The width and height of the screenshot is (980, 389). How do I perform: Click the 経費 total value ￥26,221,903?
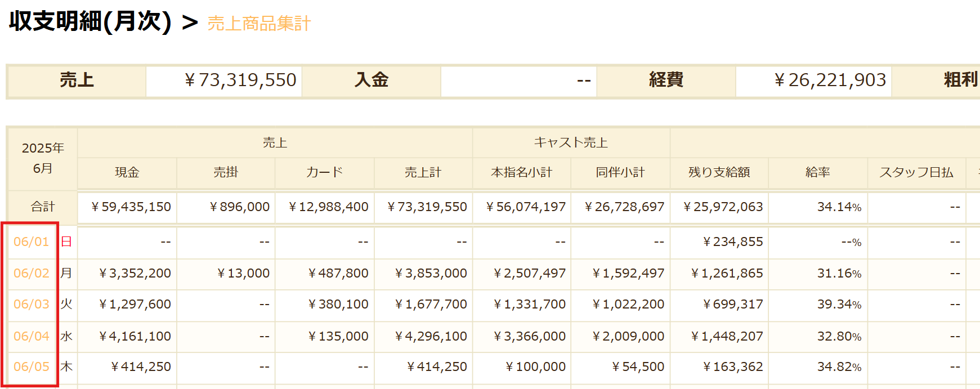click(x=830, y=81)
